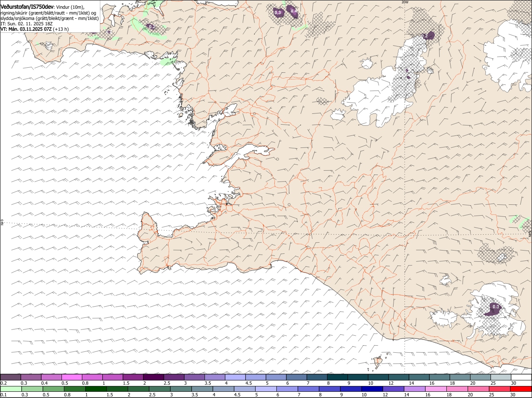This screenshot has height=398, width=532.
Task: Pick the bright pink 0.5 swatch in upper scale
Action: tap(71, 377)
